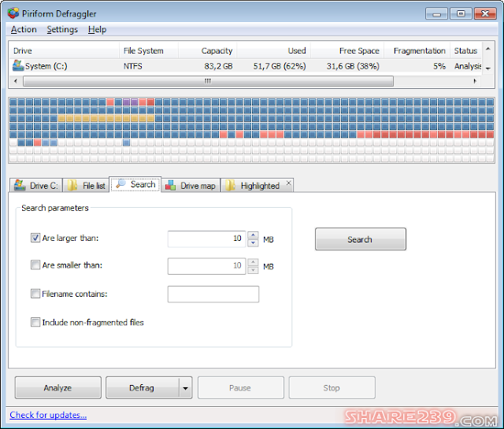Click the Highlighted tab folder icon
This screenshot has width=504, height=429.
click(230, 186)
